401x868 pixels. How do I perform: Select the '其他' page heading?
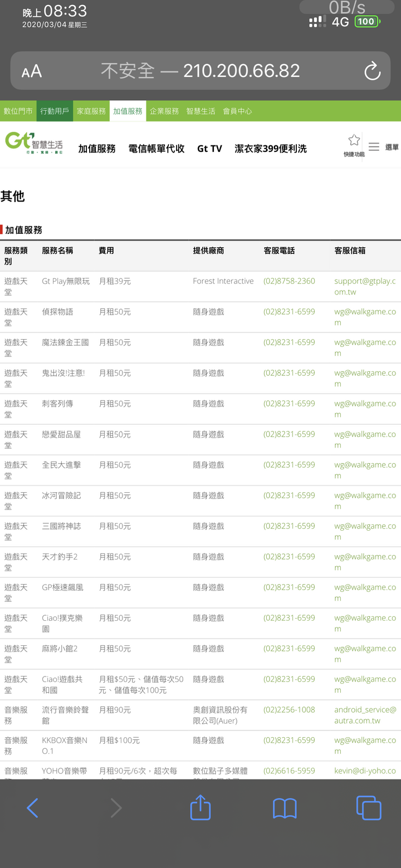(12, 196)
